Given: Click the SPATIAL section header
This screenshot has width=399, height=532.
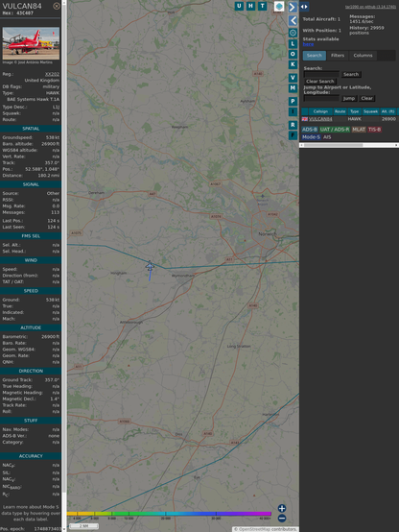Looking at the screenshot, I should (31, 129).
